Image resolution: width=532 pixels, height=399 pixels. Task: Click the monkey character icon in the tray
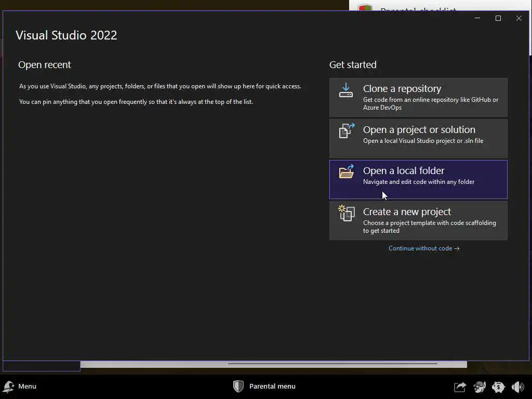tap(480, 387)
